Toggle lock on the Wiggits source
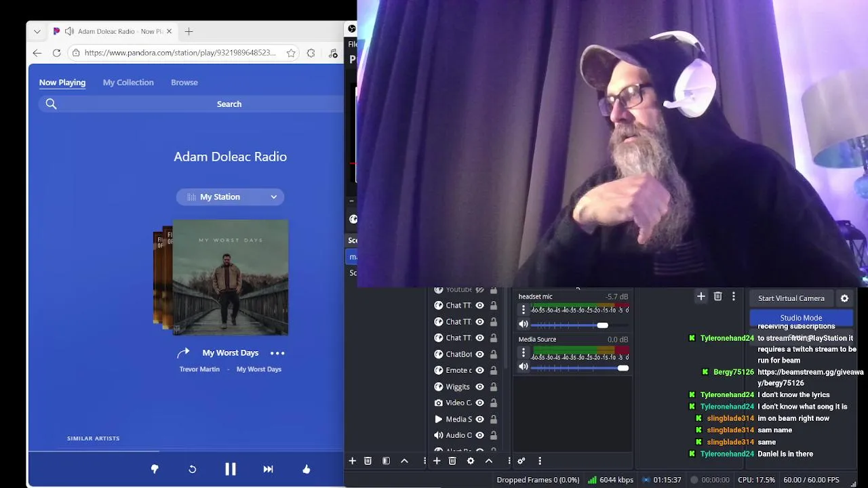 pos(493,387)
